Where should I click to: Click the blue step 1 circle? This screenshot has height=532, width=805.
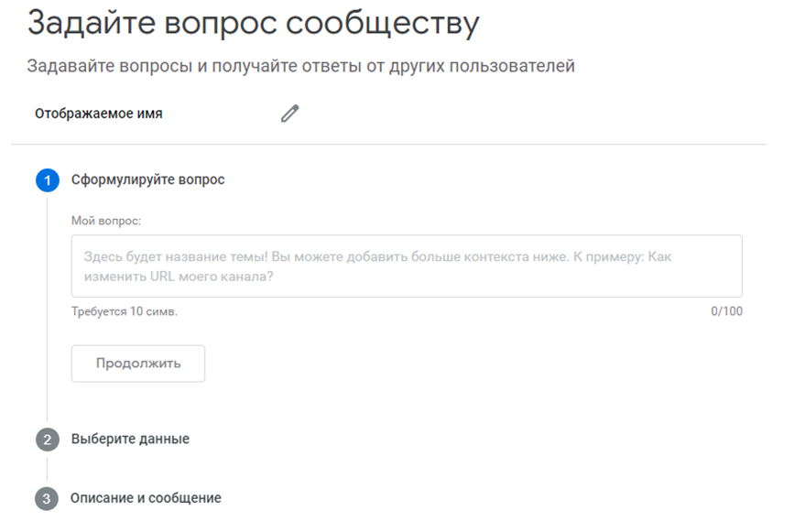[47, 180]
